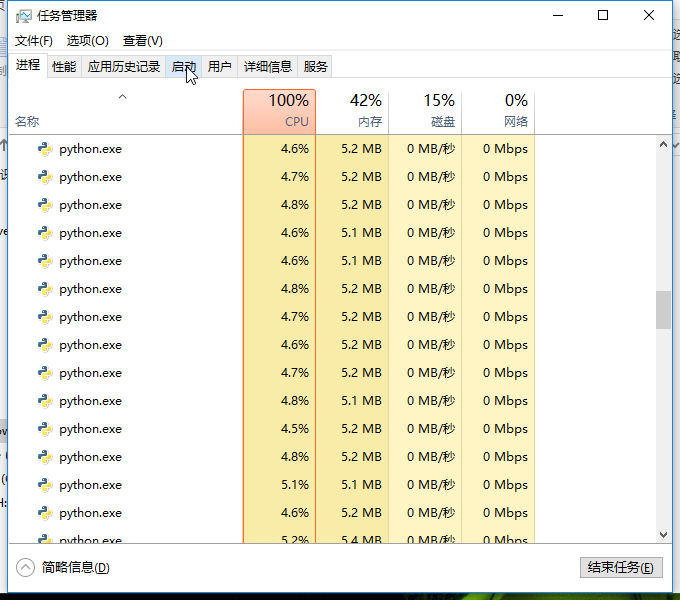Click the scrollbar down arrow
Viewport: 680px width, 600px height.
(663, 535)
